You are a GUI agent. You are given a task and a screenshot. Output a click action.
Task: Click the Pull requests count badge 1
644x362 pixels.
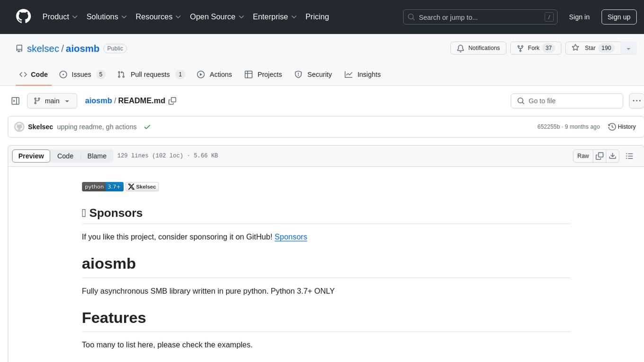point(180,74)
